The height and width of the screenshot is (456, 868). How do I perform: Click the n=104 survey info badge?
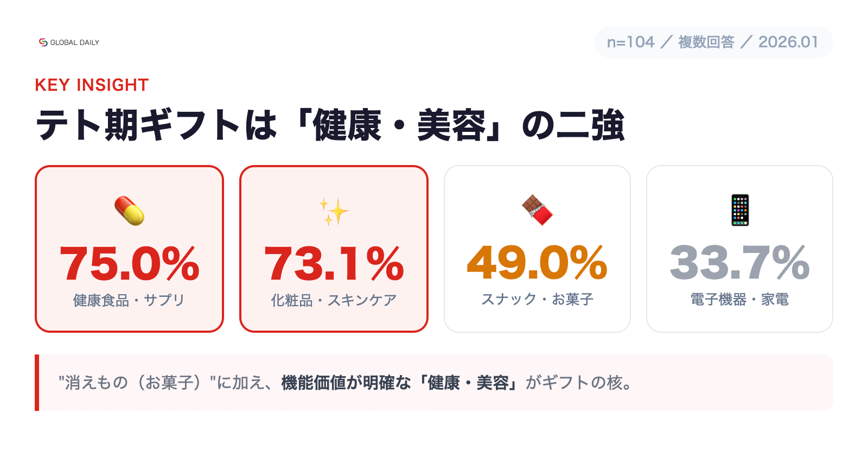[631, 42]
